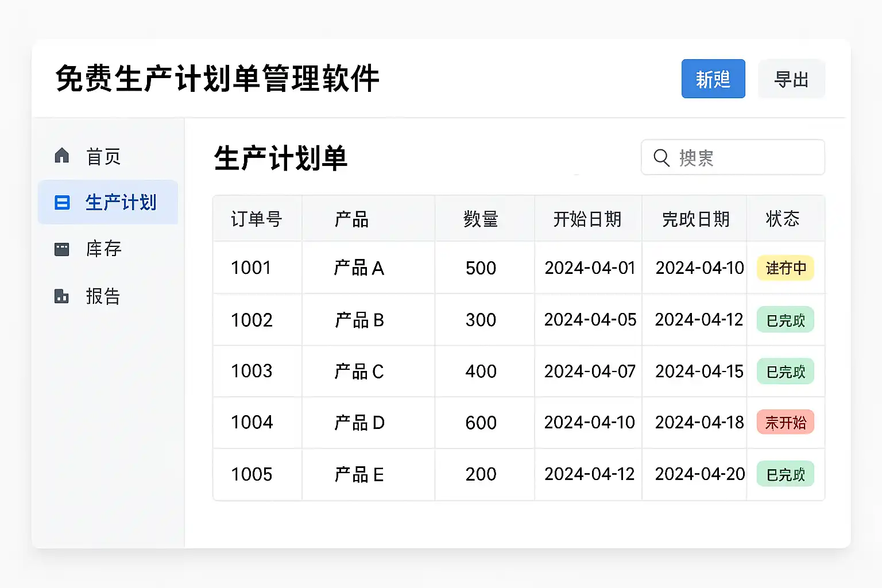Click the 订单号 column header
This screenshot has height=588, width=882.
coord(257,219)
